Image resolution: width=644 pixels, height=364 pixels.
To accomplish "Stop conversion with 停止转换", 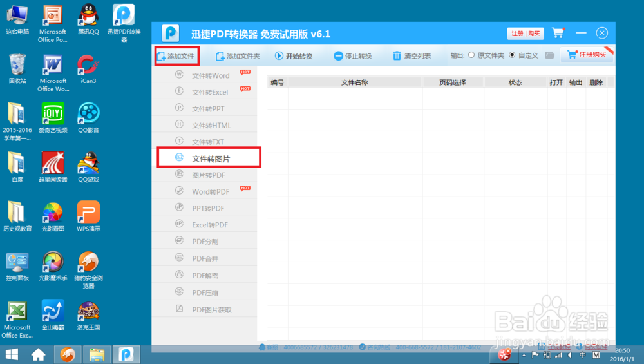I will 353,56.
